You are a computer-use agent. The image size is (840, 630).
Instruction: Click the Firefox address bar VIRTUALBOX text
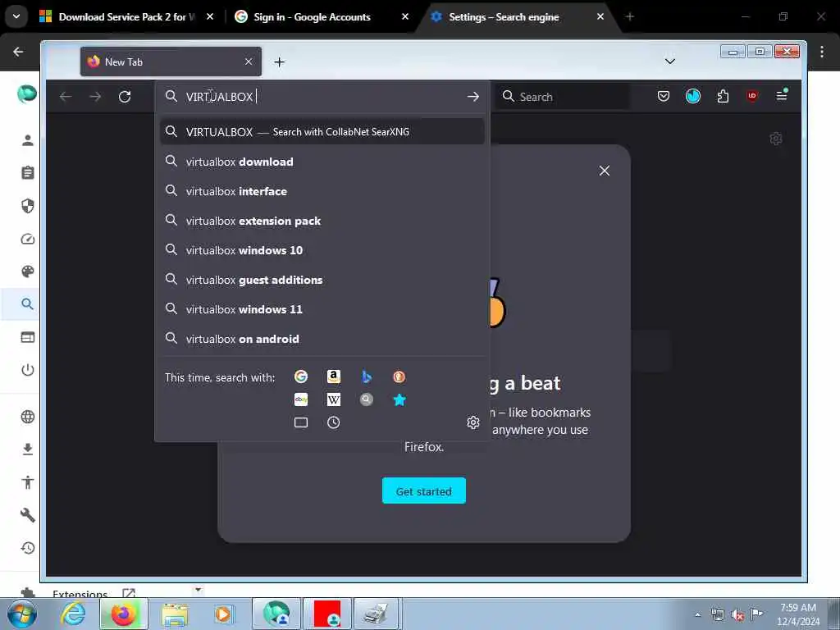(x=220, y=97)
